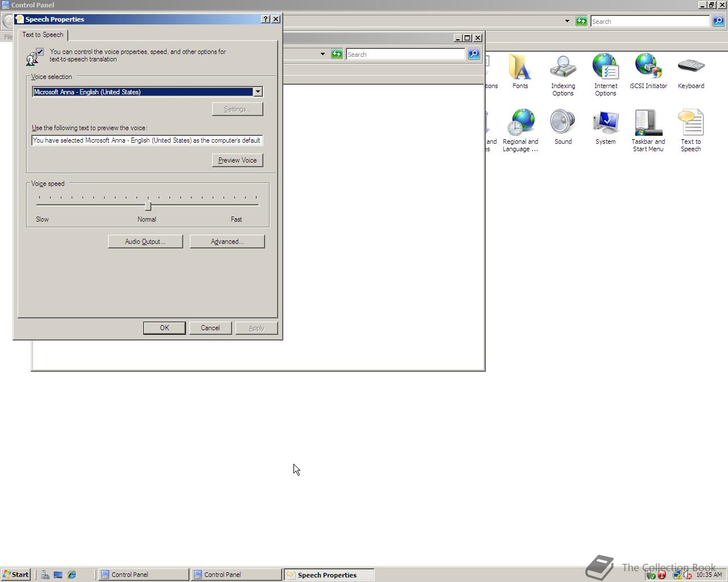Expand the Voice selection dropdown

[x=258, y=92]
